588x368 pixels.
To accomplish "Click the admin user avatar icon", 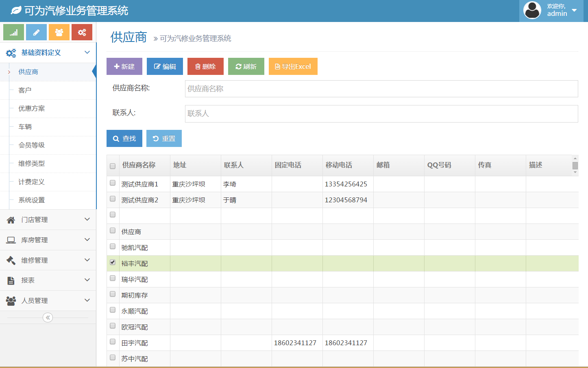I will pos(532,10).
